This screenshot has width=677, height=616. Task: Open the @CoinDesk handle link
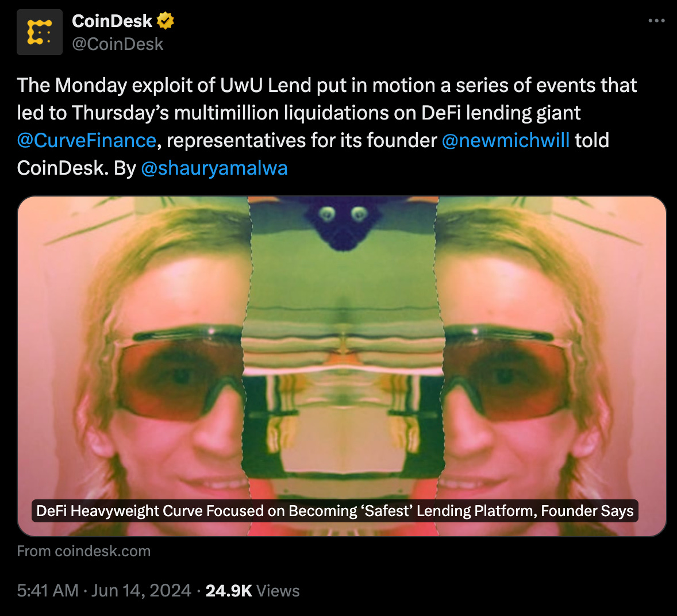point(117,44)
